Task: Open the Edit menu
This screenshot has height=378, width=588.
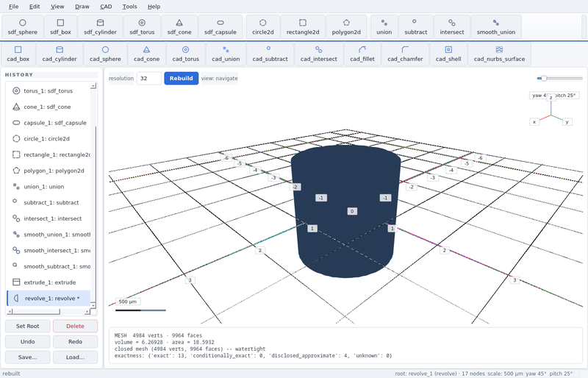Action: (x=35, y=7)
